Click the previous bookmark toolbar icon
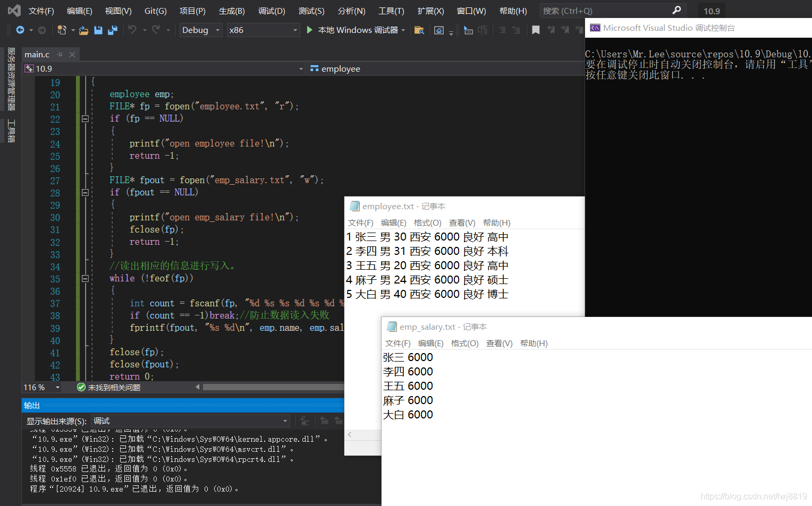This screenshot has height=506, width=812. tap(551, 30)
